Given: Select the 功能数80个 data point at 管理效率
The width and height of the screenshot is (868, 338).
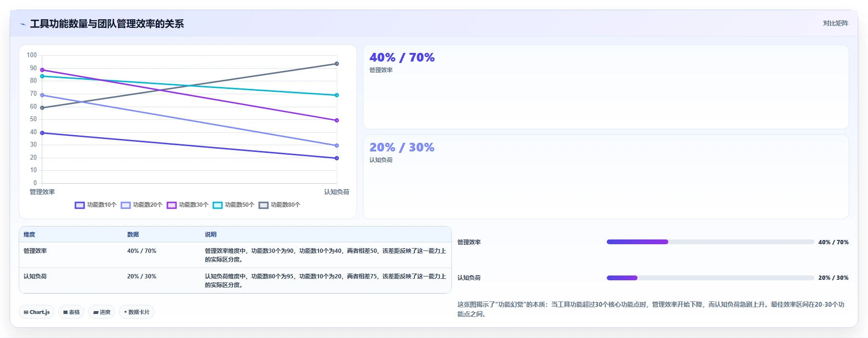Looking at the screenshot, I should click(x=42, y=108).
